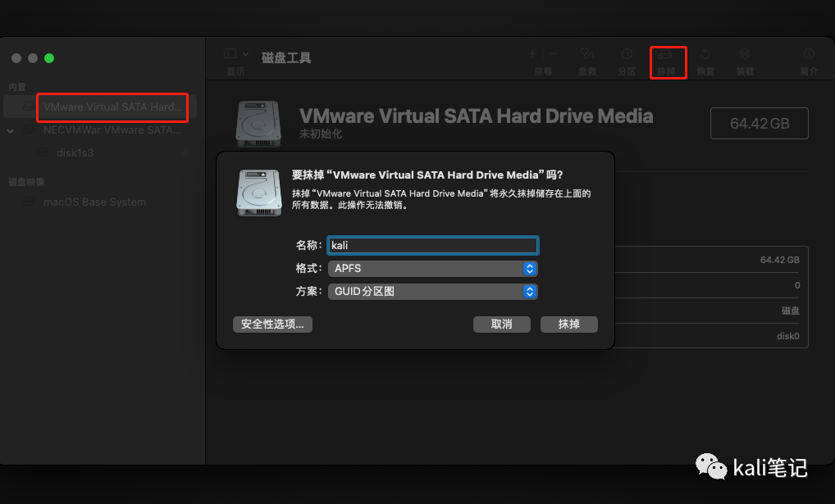
Task: Click the 磁盘 type value in info table
Action: click(790, 311)
